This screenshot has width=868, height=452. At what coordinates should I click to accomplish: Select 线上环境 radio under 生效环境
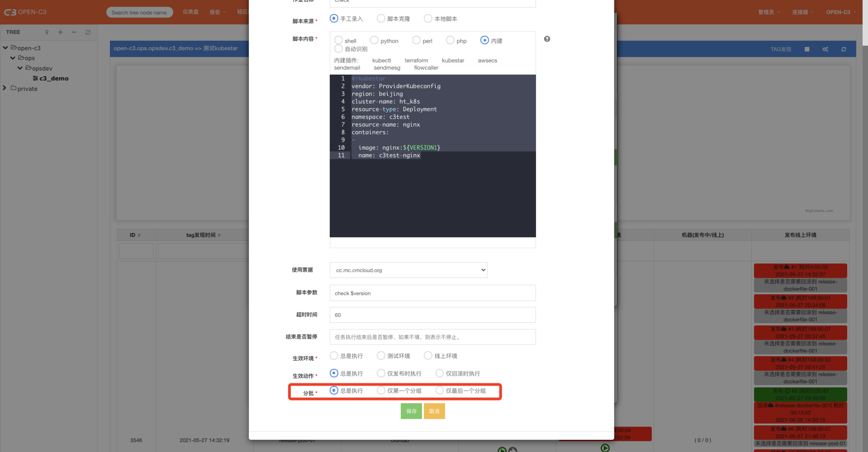(x=428, y=355)
